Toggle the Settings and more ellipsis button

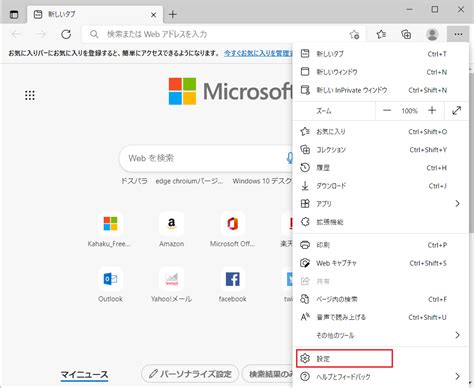[x=458, y=34]
